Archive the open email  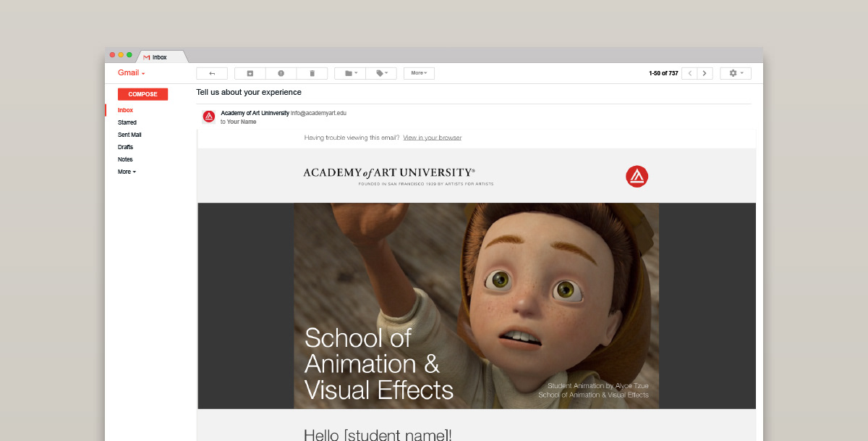[250, 73]
